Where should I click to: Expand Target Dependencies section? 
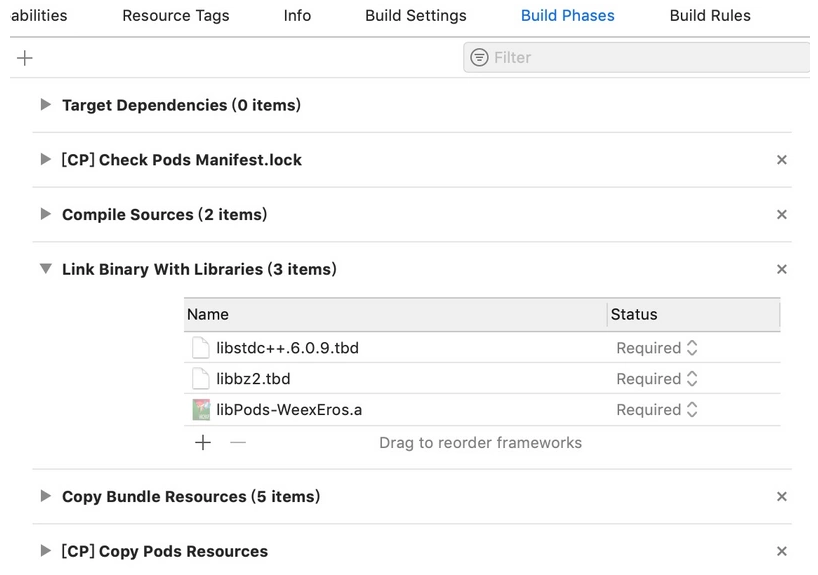pyautogui.click(x=45, y=105)
